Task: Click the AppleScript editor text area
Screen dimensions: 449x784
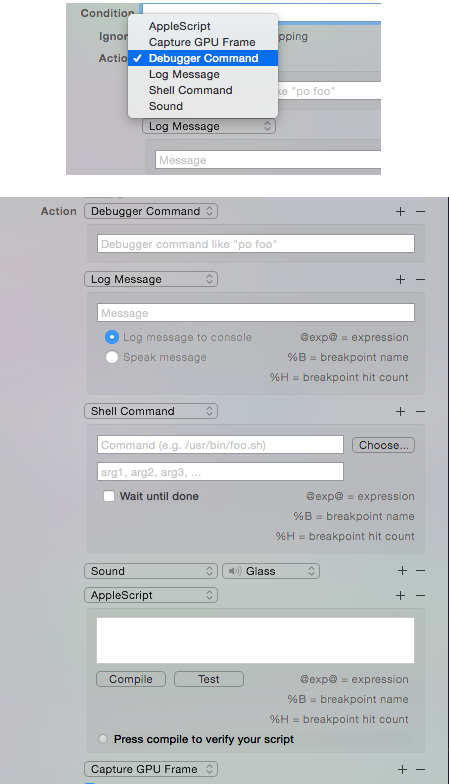Action: [256, 640]
